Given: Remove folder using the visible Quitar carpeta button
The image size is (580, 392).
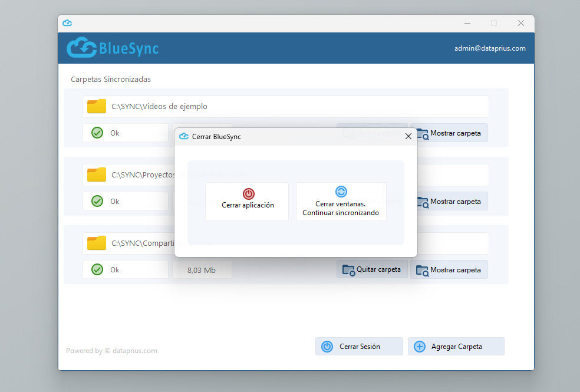Looking at the screenshot, I should coord(372,269).
